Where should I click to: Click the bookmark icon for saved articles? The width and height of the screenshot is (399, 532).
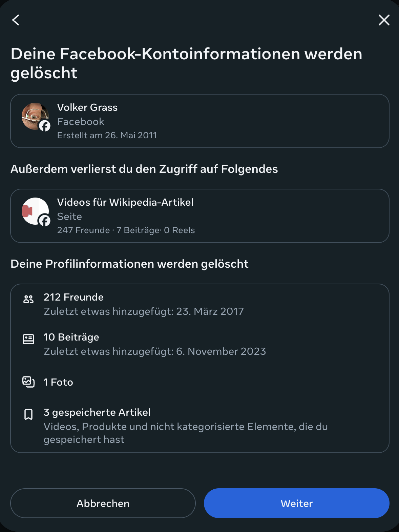pyautogui.click(x=28, y=414)
